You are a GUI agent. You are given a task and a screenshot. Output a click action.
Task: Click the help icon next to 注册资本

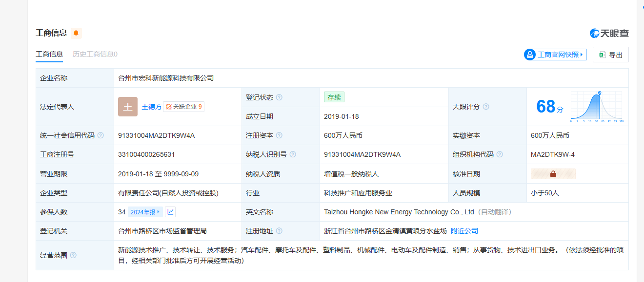[279, 135]
